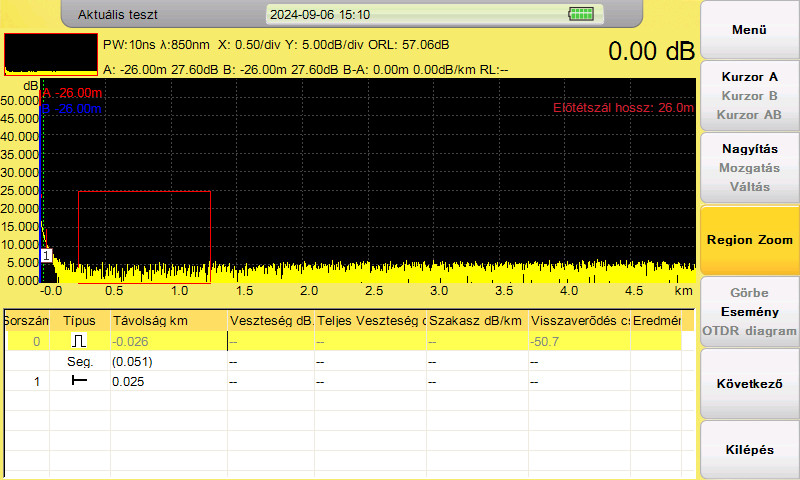Viewport: 800px width, 480px height.
Task: Click the trace overview thumbnail
Action: pyautogui.click(x=51, y=55)
